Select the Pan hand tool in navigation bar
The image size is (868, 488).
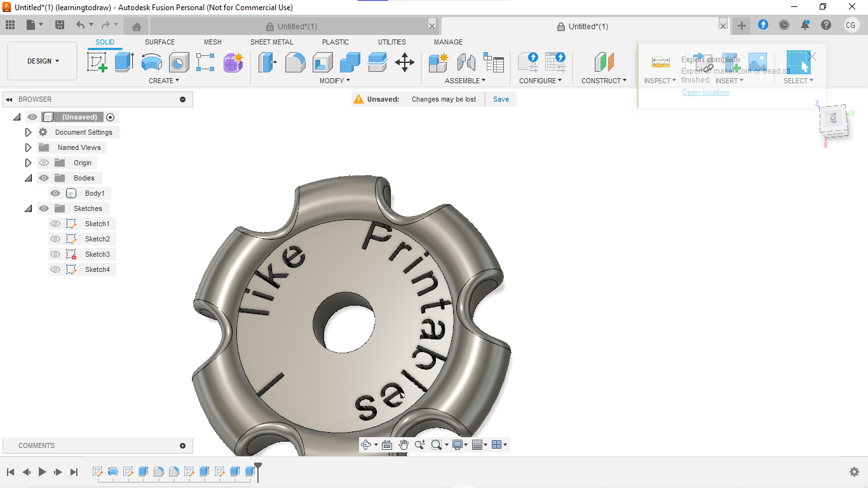(403, 445)
